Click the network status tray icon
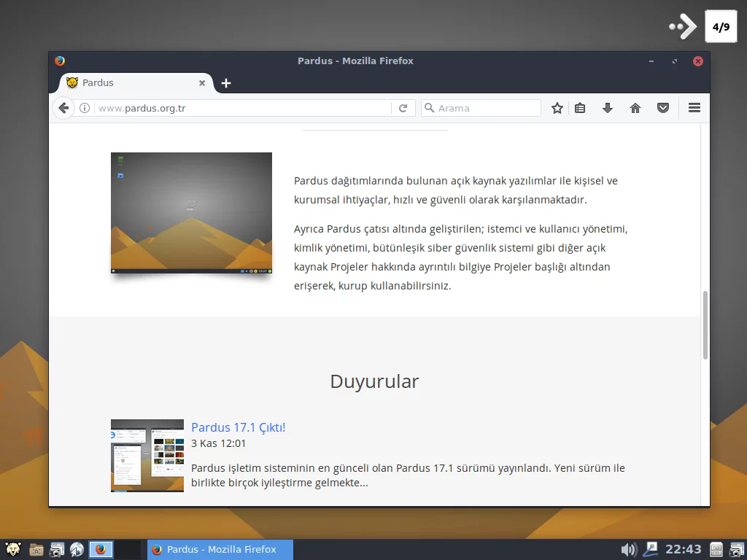Screen dimensions: 747x560 [649, 549]
